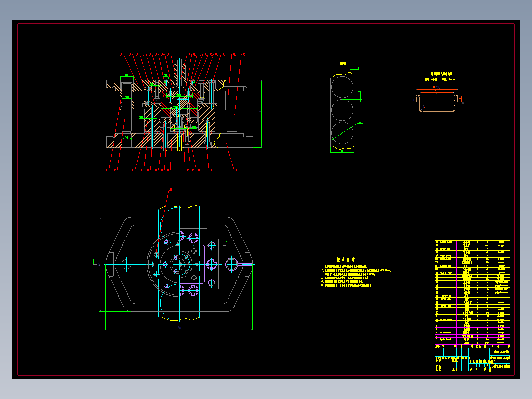Click the top row of the parts list
This screenshot has width=532, height=399.
[x=472, y=242]
